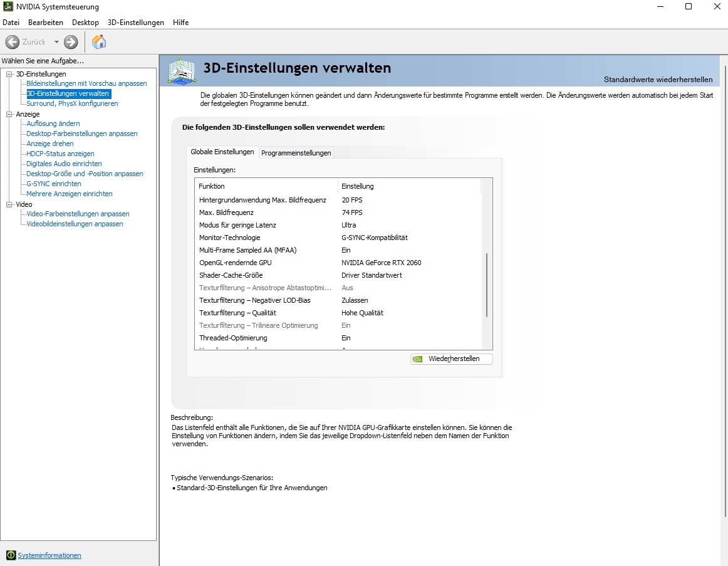This screenshot has width=728, height=566.
Task: Select Modus für geringe Latenz row
Action: 338,225
